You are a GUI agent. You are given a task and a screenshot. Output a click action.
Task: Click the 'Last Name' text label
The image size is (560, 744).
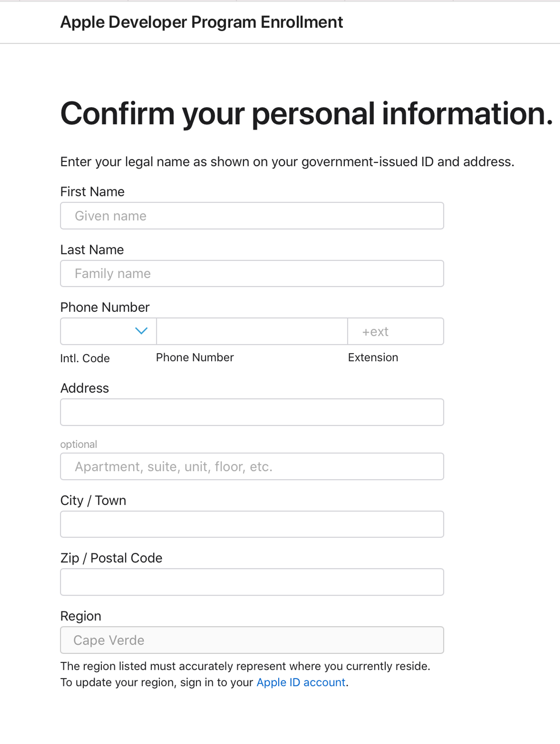[x=92, y=250]
